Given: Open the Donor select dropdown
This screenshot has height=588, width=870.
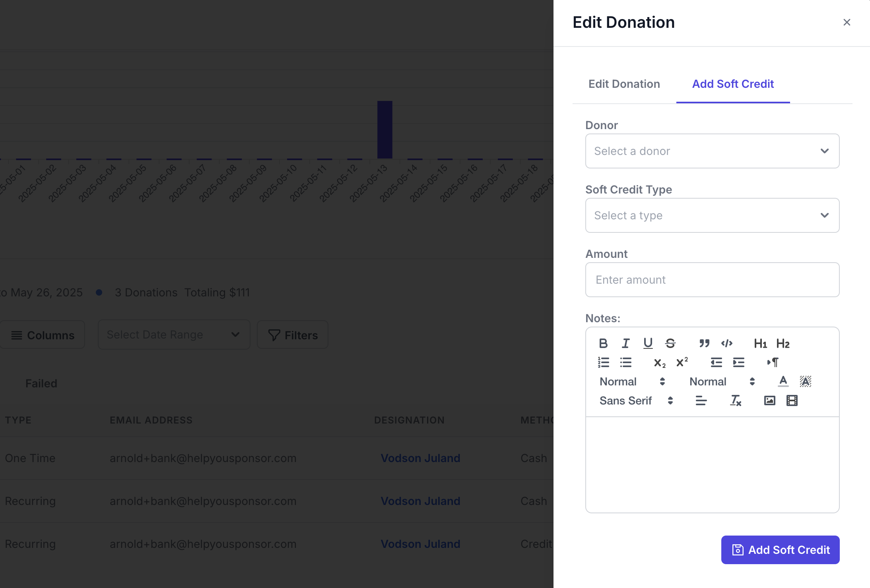Looking at the screenshot, I should 712,151.
